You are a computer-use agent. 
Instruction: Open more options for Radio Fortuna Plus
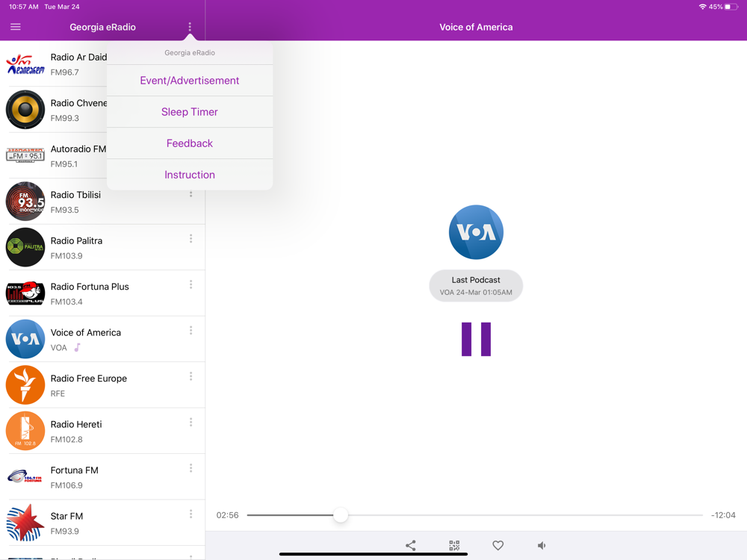[x=191, y=284]
